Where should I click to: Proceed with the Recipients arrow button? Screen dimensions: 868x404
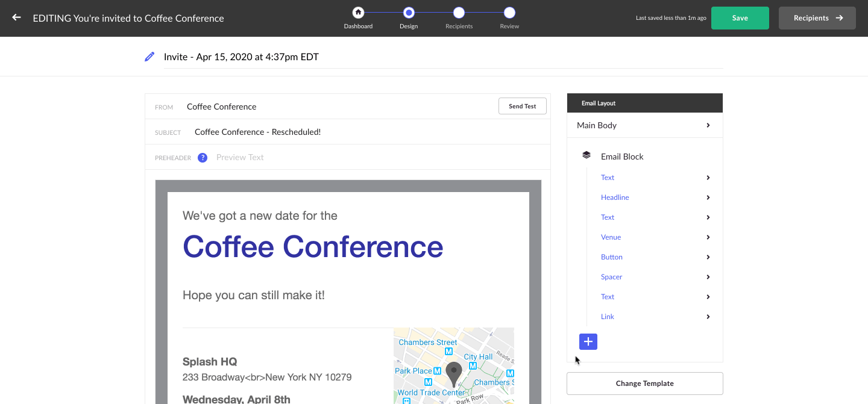pyautogui.click(x=817, y=18)
